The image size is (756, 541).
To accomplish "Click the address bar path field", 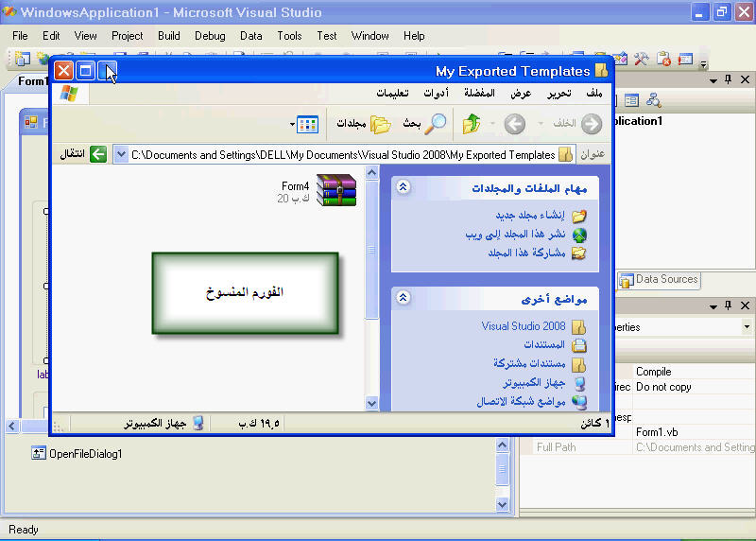I will click(x=340, y=154).
